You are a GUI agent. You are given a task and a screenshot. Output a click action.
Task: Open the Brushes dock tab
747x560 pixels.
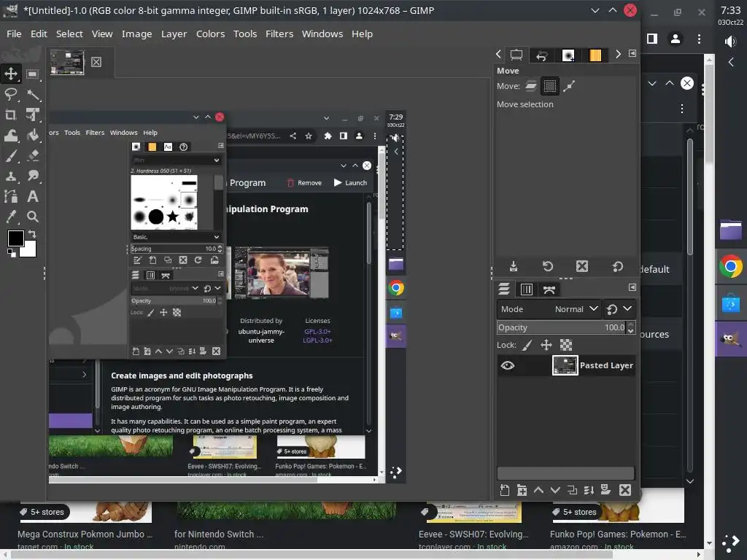click(568, 55)
